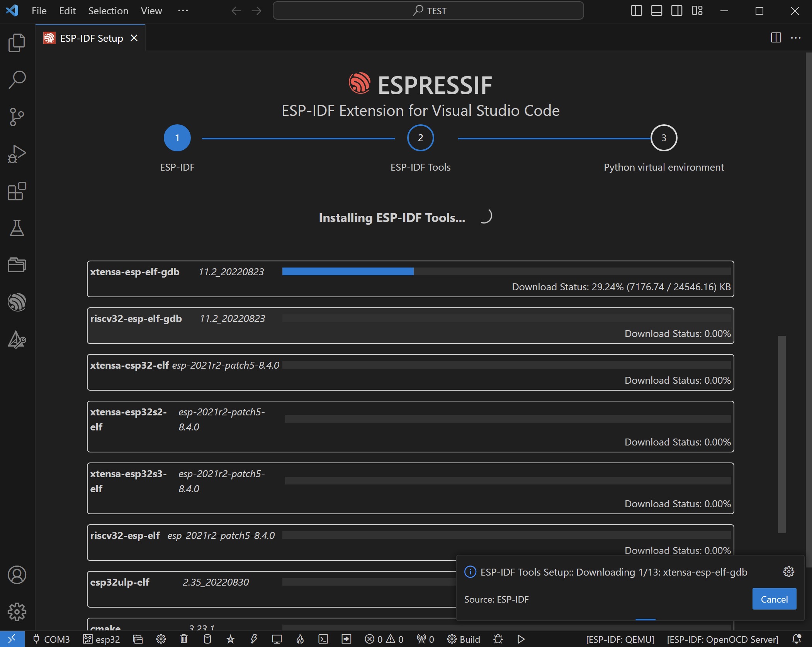Go forward with the navigation arrow
Screen dimensions: 812x647
coord(257,11)
